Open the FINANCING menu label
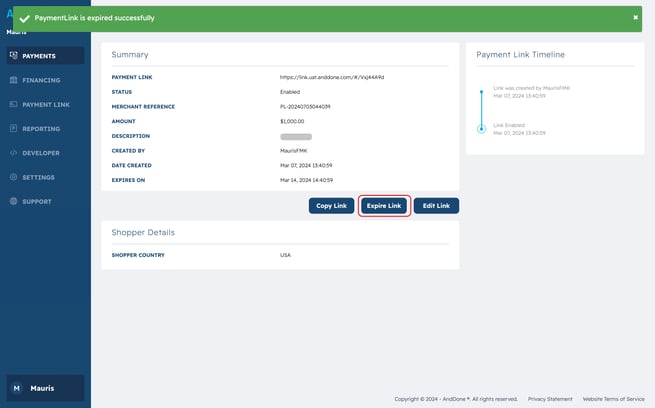 coord(41,80)
